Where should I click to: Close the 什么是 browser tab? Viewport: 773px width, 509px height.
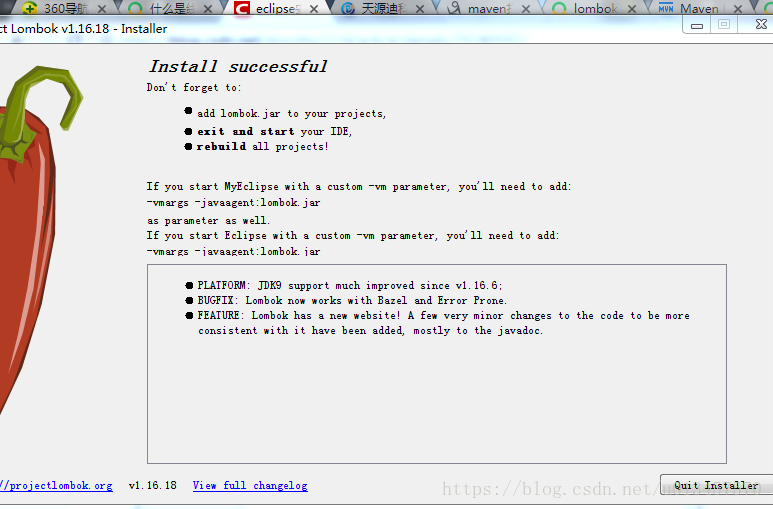208,9
